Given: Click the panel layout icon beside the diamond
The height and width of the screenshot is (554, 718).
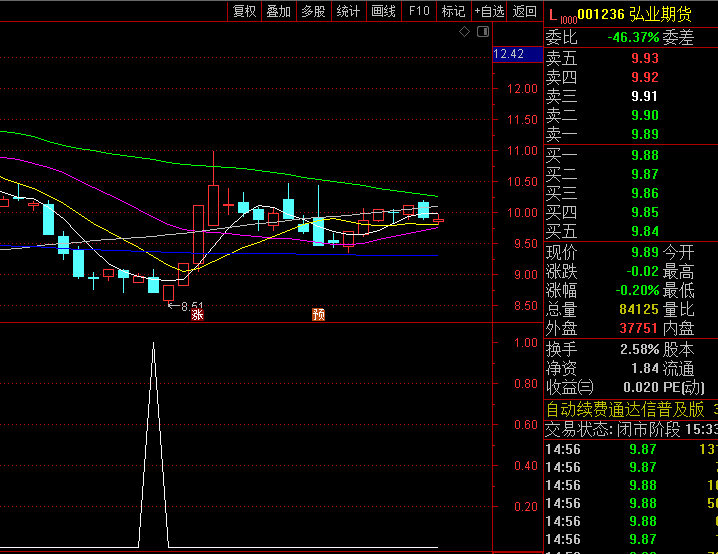Looking at the screenshot, I should tap(481, 33).
